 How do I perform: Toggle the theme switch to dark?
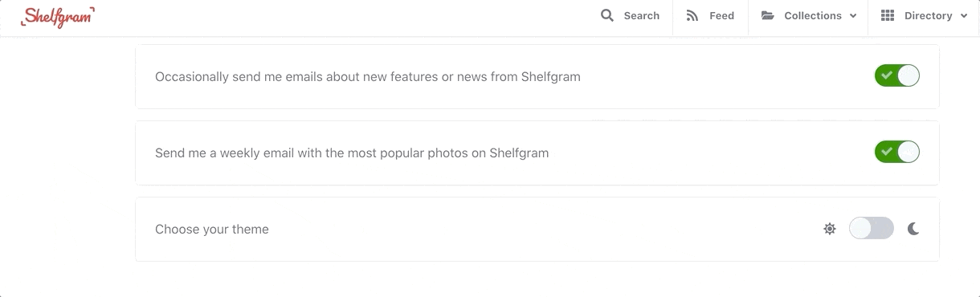click(872, 228)
